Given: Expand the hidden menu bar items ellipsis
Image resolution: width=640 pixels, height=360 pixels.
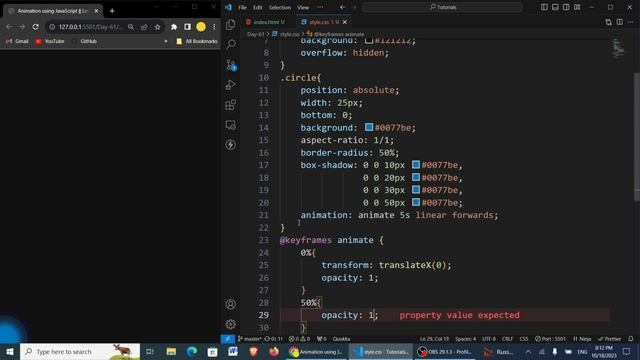Looking at the screenshot, I should pos(320,7).
